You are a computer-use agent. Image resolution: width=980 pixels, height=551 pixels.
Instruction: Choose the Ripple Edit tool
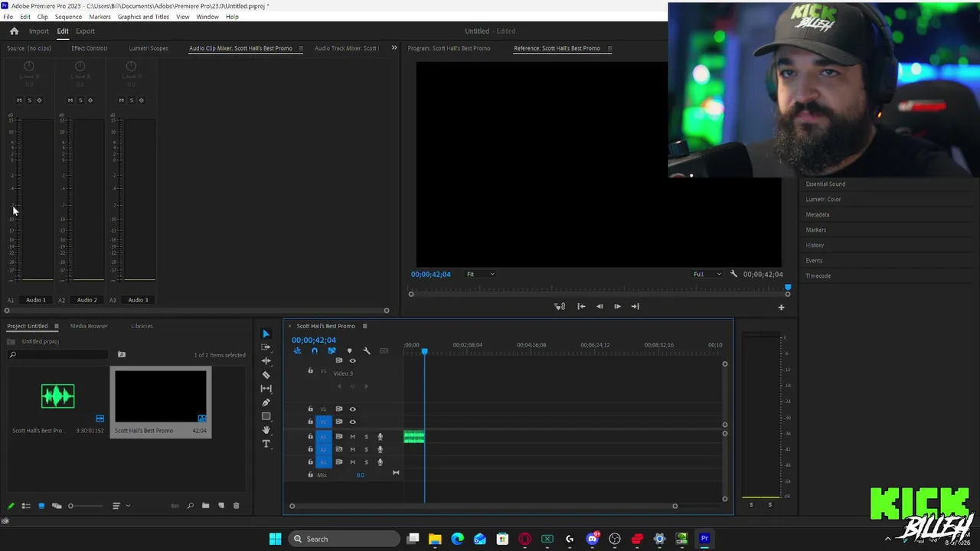coord(266,360)
